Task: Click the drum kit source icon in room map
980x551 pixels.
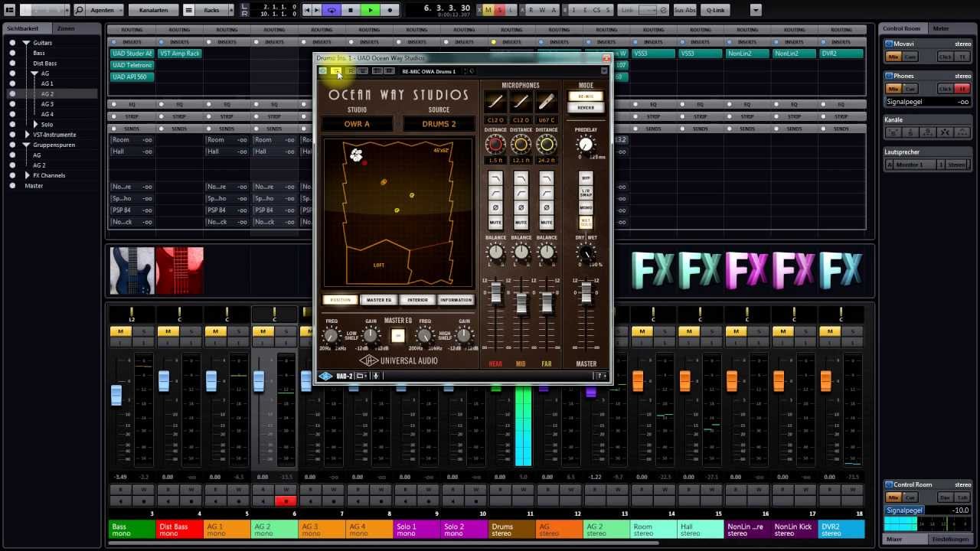Action: point(356,155)
